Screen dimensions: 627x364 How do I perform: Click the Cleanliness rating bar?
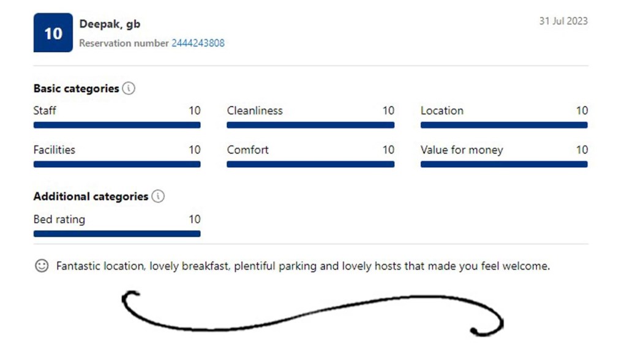310,125
